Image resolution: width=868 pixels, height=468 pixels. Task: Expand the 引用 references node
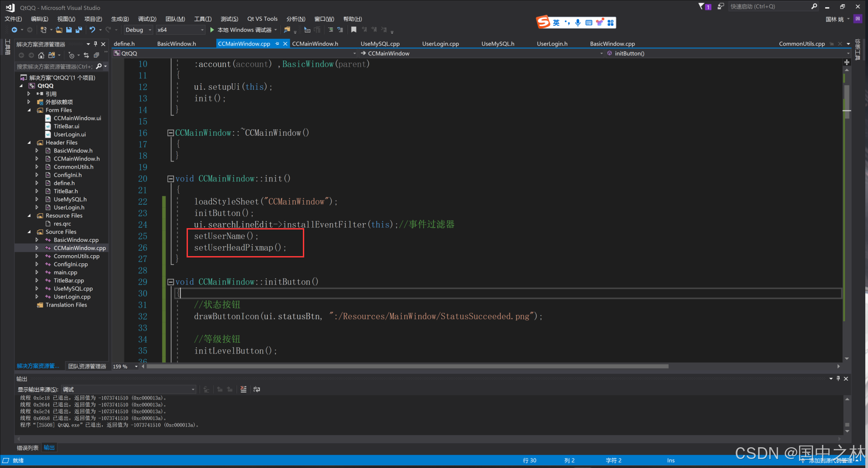pos(29,94)
